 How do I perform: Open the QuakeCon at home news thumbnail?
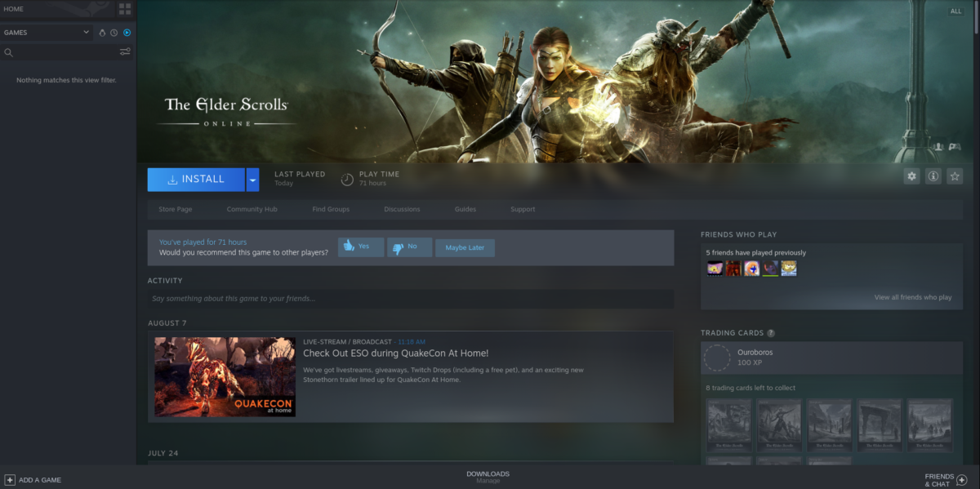pos(225,377)
